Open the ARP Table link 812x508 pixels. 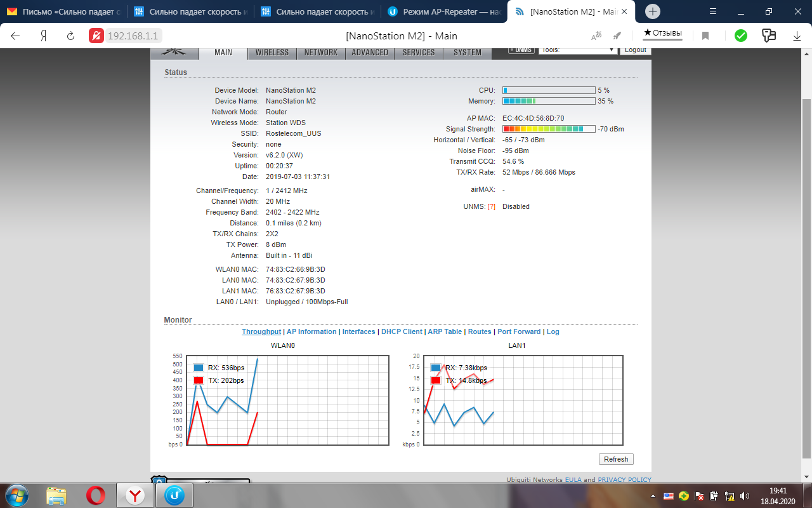click(x=445, y=331)
